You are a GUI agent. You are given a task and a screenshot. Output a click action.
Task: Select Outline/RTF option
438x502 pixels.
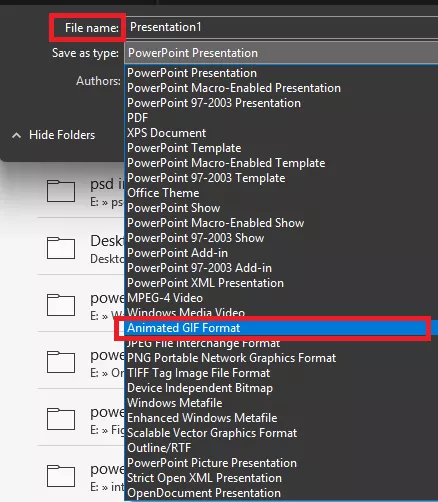(159, 448)
